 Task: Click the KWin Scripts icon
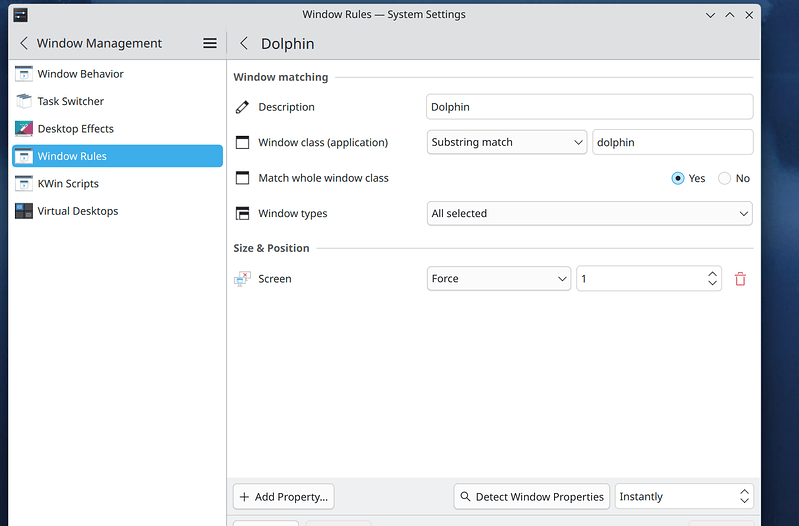click(x=24, y=184)
